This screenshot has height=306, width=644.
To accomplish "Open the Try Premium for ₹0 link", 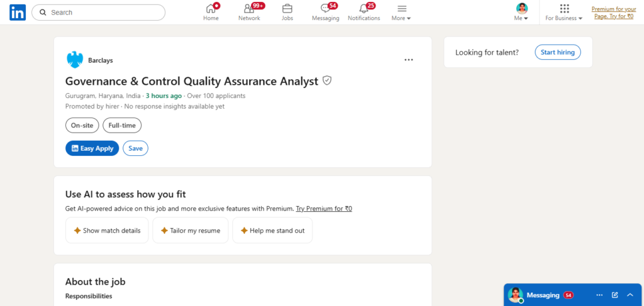I will (x=324, y=209).
